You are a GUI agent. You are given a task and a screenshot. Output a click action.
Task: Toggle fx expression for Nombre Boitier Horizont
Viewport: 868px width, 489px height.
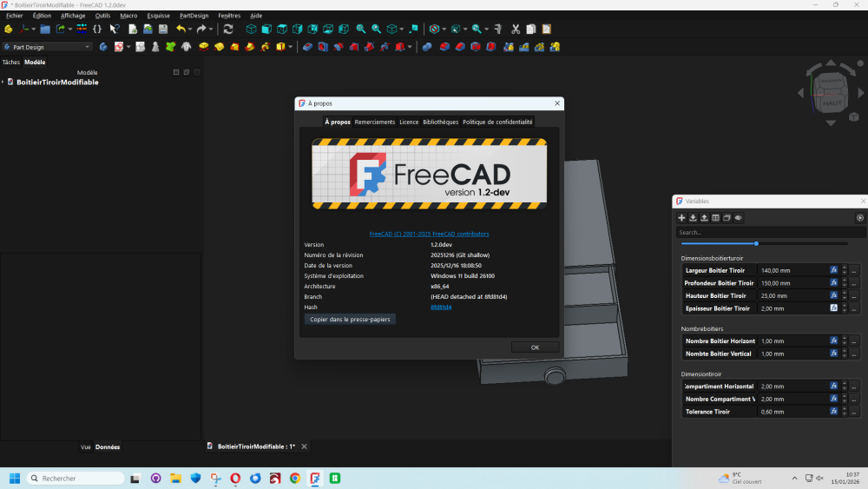[x=833, y=340]
